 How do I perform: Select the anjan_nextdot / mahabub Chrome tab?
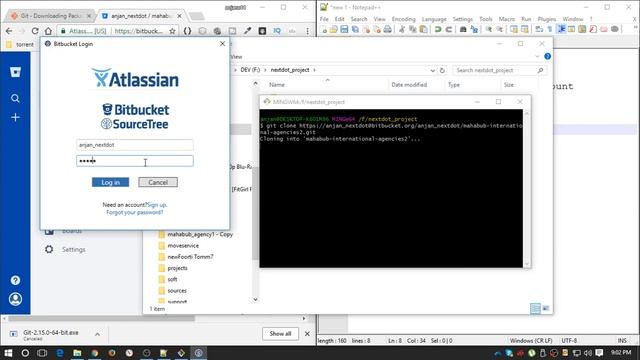141,16
